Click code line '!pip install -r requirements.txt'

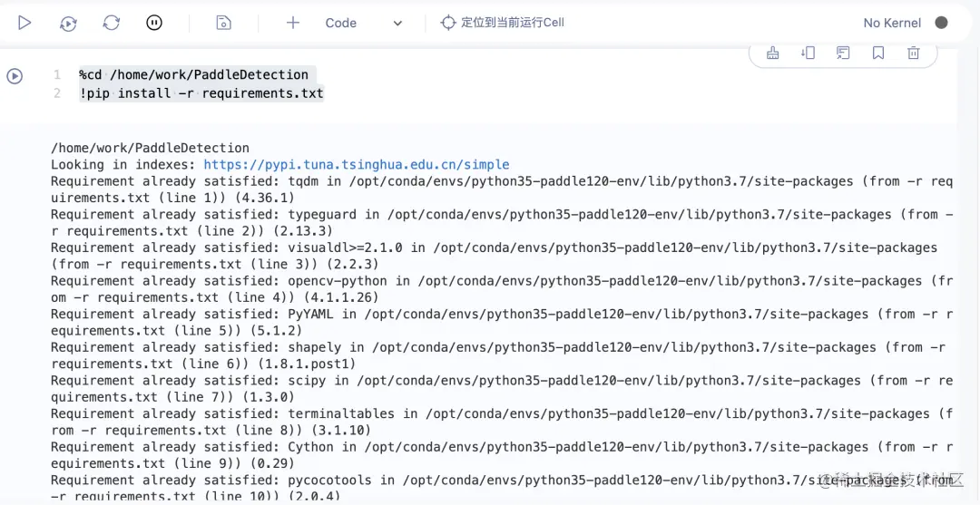[x=201, y=93]
